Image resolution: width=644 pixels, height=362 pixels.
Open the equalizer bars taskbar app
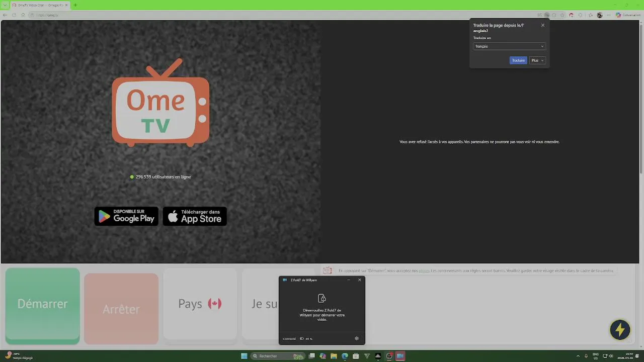[x=378, y=356]
